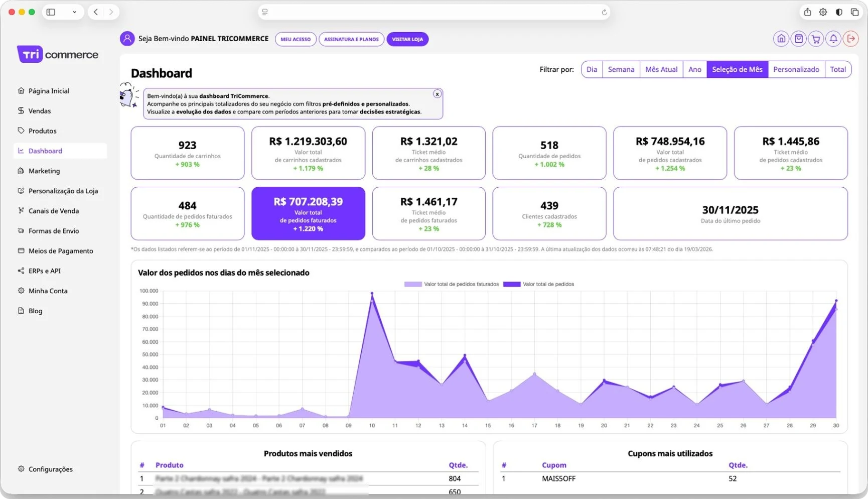Click ASSINATURA E PLANOS button
Viewport: 868px width, 499px height.
pos(351,39)
